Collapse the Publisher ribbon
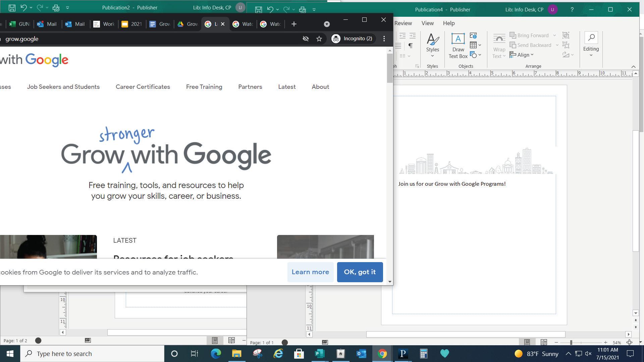 (633, 66)
